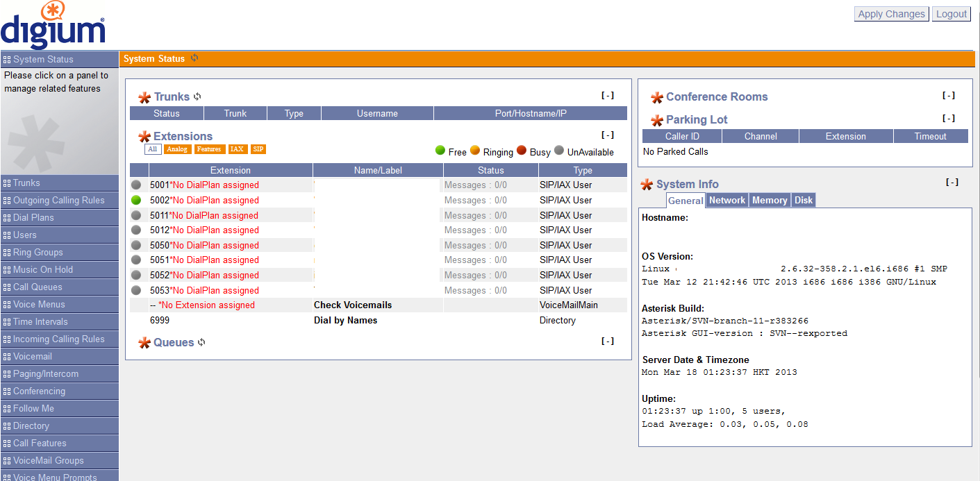Click the asterisk icon beside Queues panel title
980x481 pixels.
click(144, 343)
